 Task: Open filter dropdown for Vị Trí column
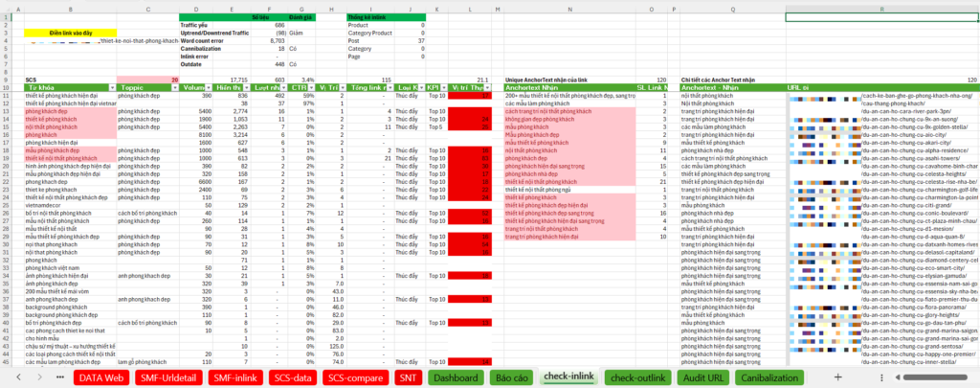(342, 88)
